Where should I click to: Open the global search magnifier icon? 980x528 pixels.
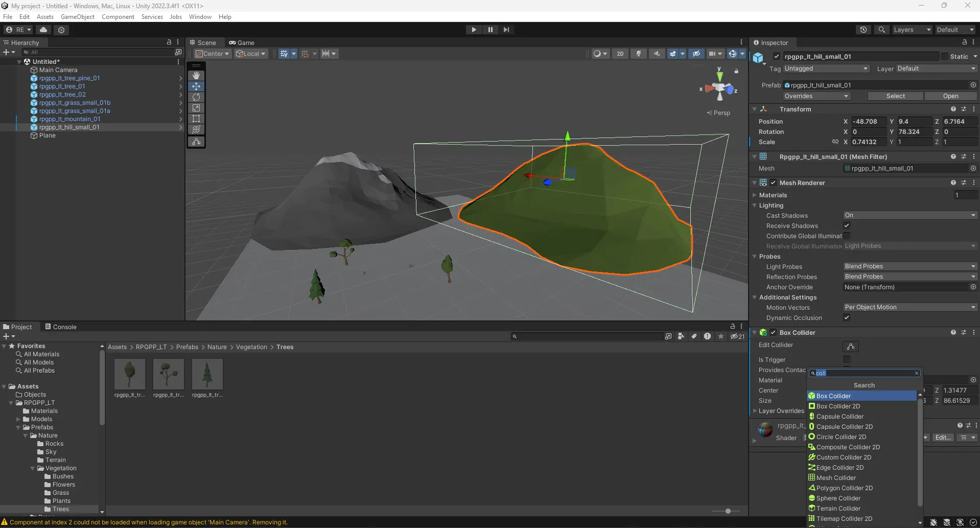click(881, 30)
